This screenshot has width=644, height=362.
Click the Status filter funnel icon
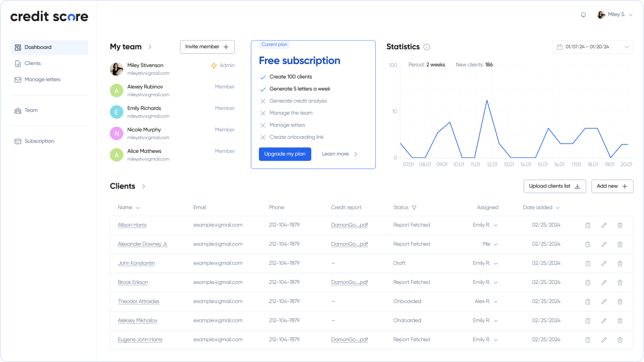tap(414, 208)
